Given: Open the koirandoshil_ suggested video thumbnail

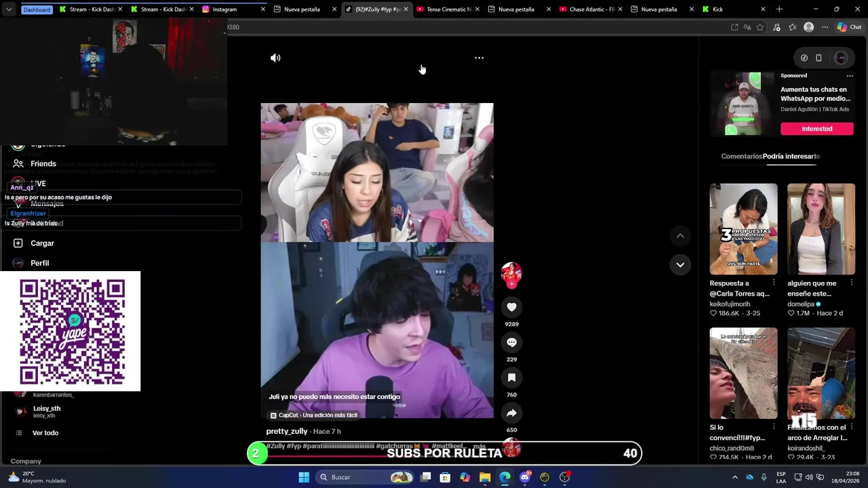Looking at the screenshot, I should 821,373.
